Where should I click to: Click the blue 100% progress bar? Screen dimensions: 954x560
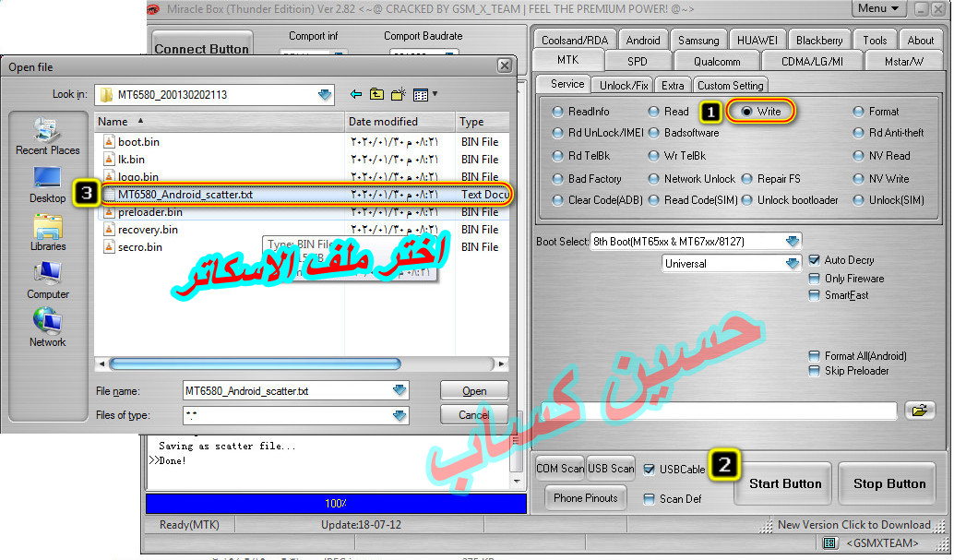(x=336, y=504)
